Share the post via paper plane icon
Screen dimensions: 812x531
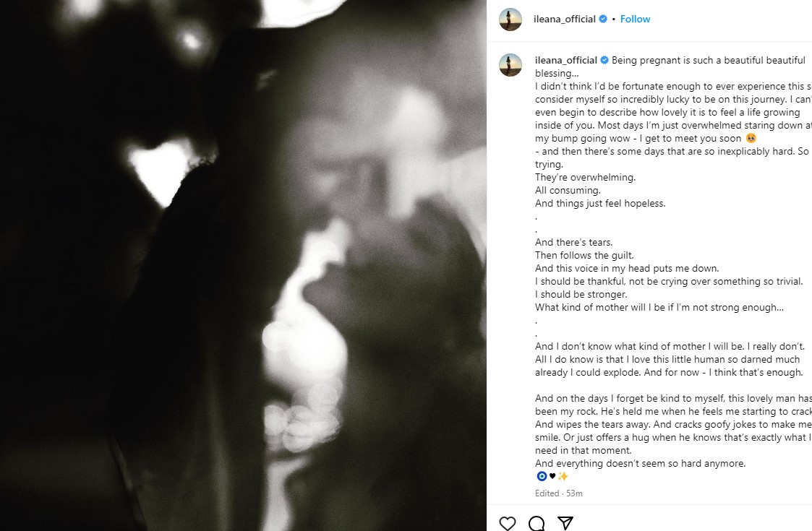point(565,523)
